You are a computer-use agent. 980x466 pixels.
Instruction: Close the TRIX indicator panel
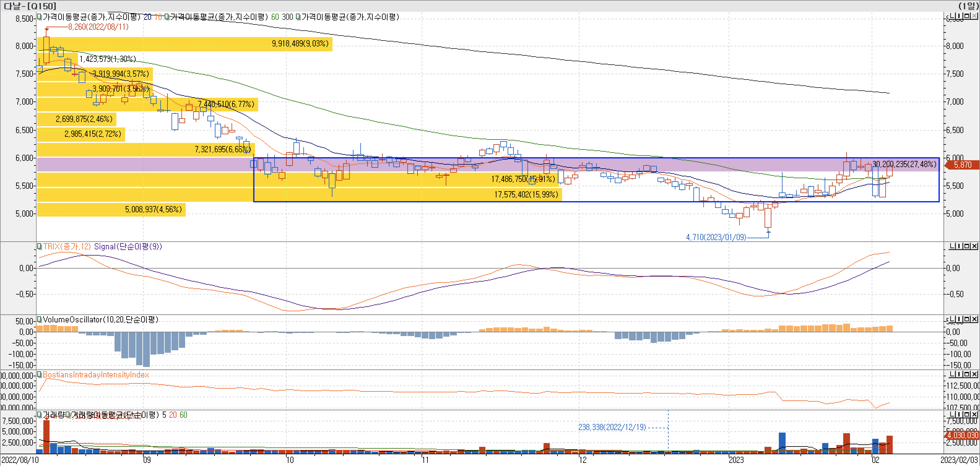[975, 246]
